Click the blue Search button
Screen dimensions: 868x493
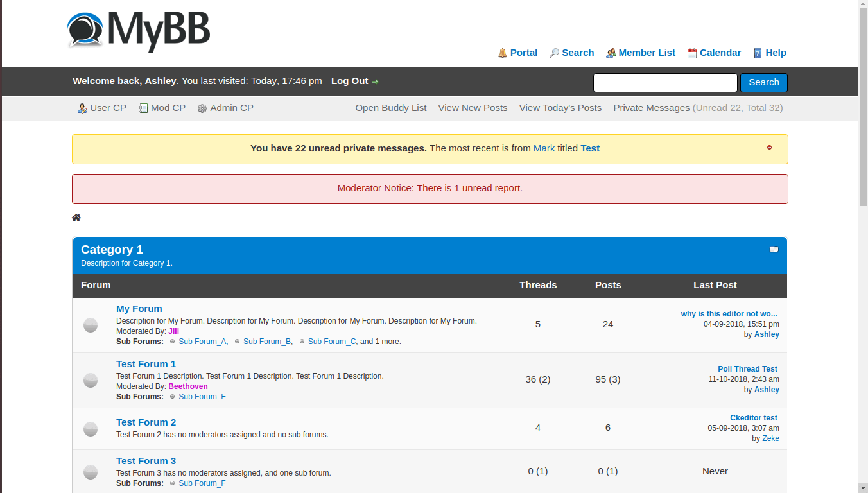(763, 82)
